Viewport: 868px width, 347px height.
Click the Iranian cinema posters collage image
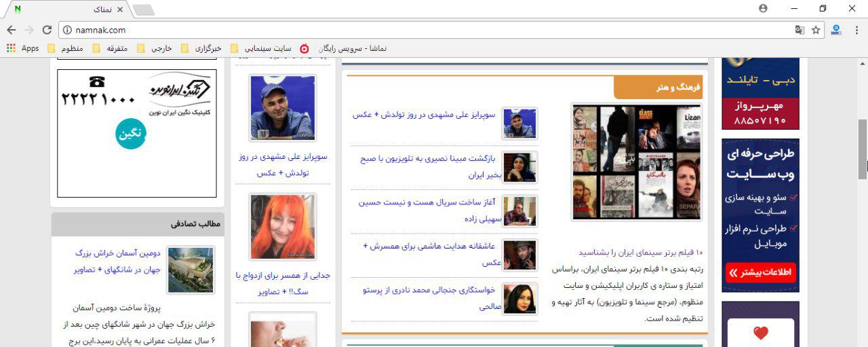click(636, 162)
